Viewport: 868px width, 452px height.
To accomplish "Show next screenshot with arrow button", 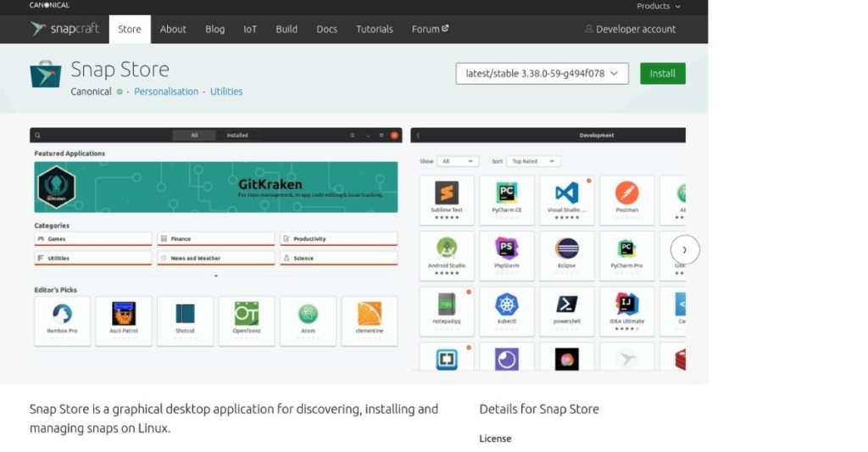I will coord(685,250).
